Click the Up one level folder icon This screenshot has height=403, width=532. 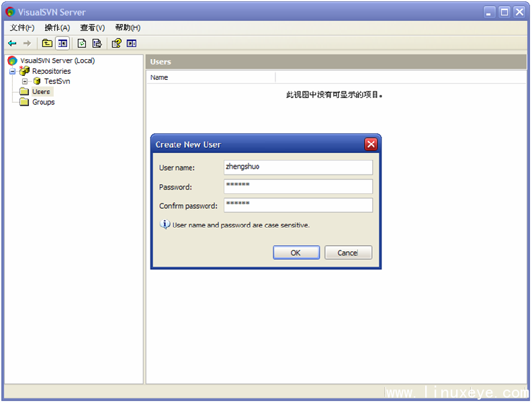tap(47, 43)
